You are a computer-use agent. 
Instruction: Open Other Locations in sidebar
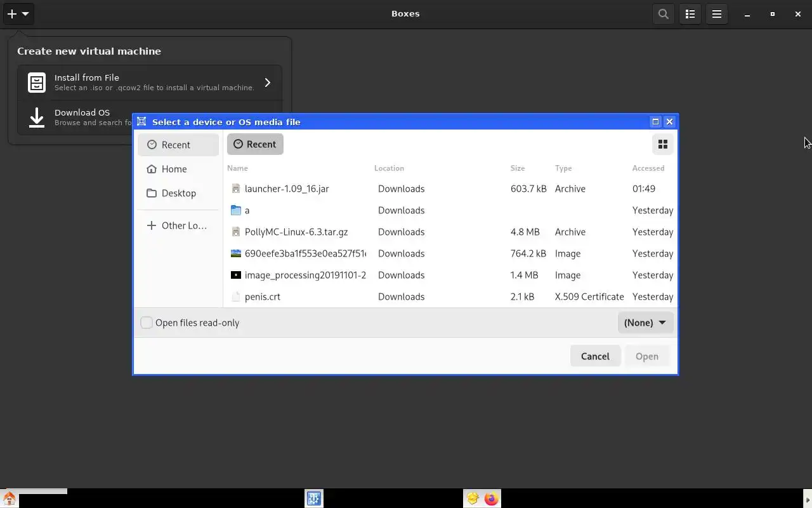(x=178, y=225)
